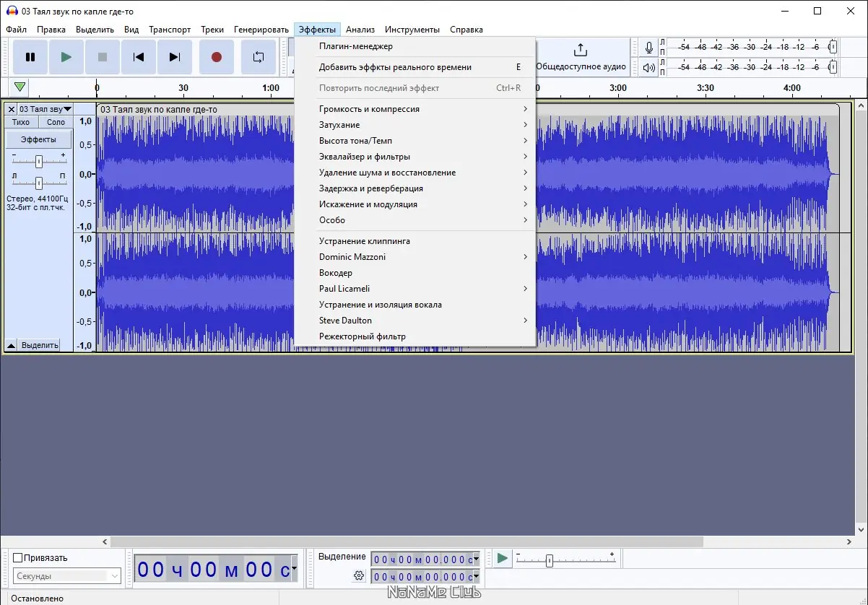The width and height of the screenshot is (868, 605).
Task: Open the track name dropdown menu
Action: tap(45, 109)
